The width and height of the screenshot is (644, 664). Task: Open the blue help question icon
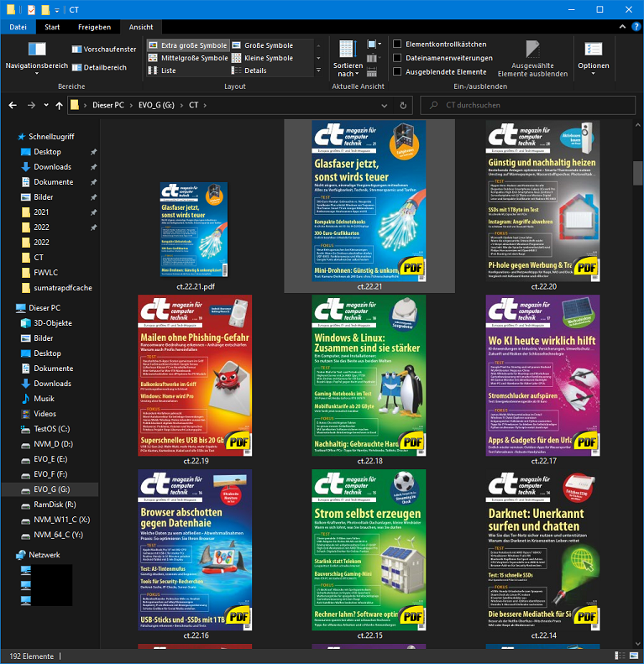pos(636,27)
